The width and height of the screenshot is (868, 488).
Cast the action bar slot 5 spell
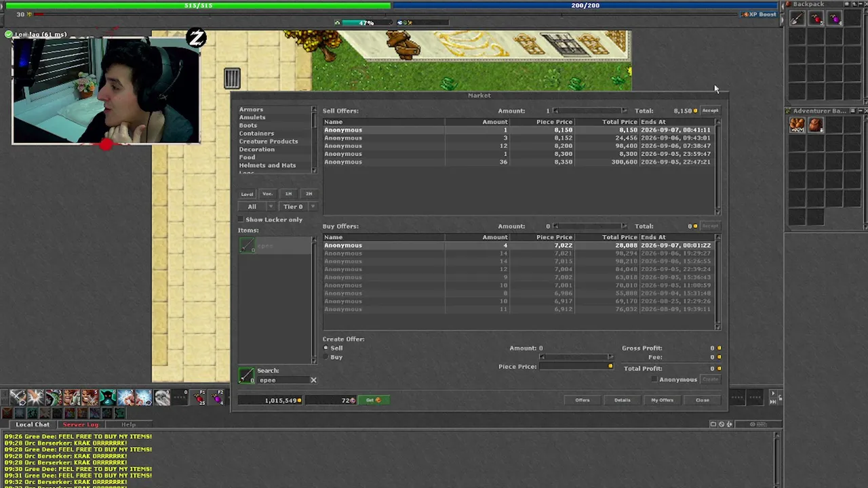point(90,397)
